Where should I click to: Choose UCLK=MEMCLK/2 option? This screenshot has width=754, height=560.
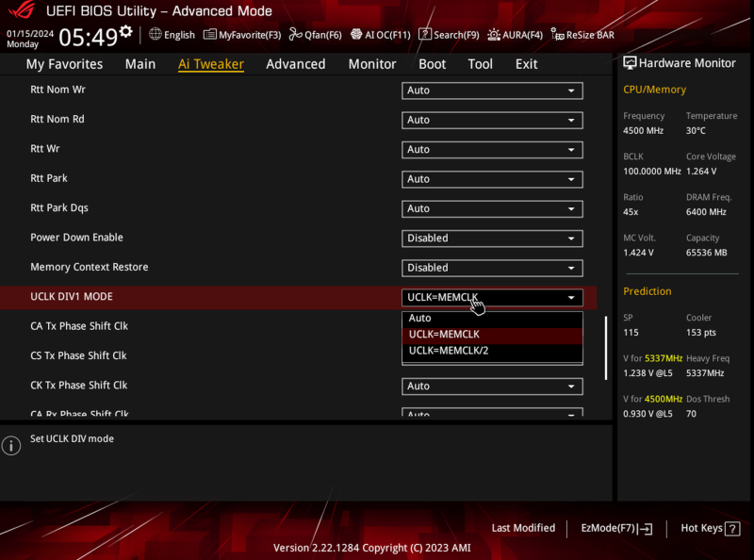pyautogui.click(x=492, y=351)
